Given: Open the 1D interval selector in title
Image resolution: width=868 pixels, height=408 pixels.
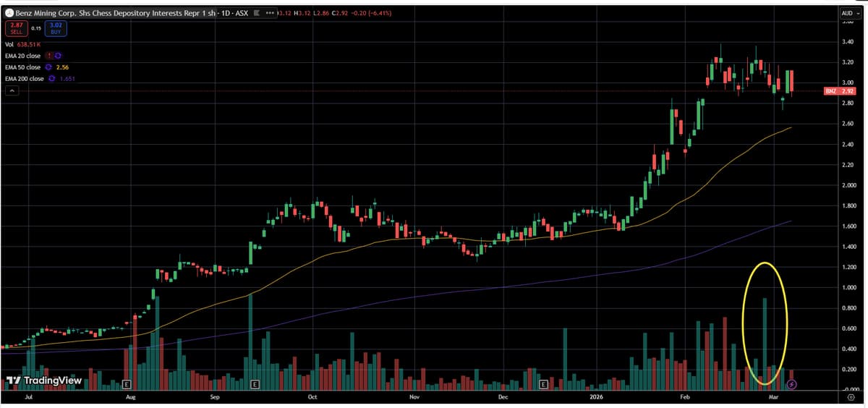Looking at the screenshot, I should pyautogui.click(x=226, y=13).
